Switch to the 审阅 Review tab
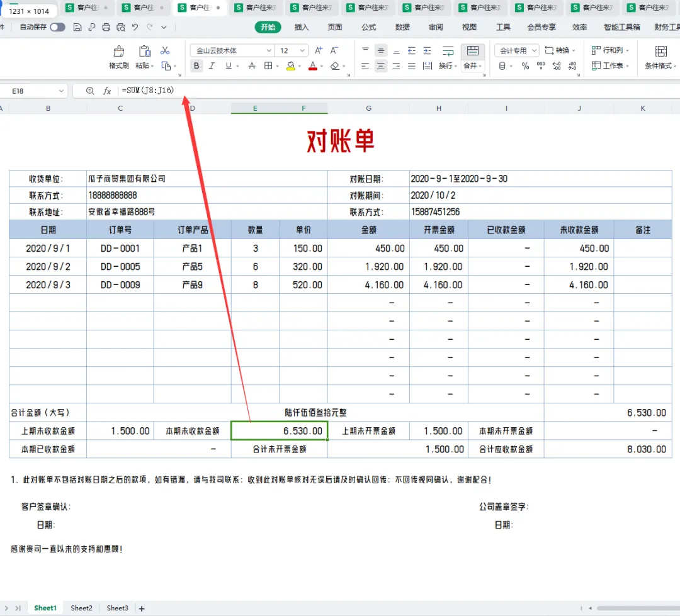The width and height of the screenshot is (680, 616). [x=436, y=27]
